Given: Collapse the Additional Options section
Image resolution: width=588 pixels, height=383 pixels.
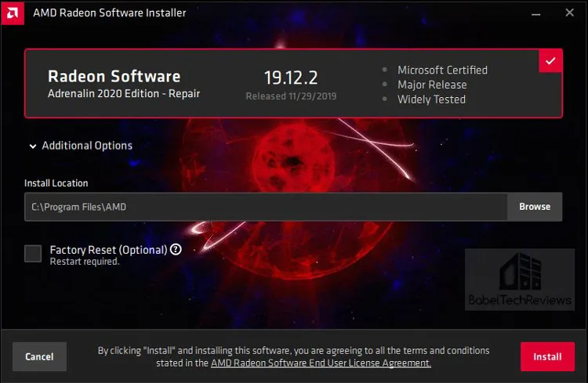Looking at the screenshot, I should click(x=81, y=146).
